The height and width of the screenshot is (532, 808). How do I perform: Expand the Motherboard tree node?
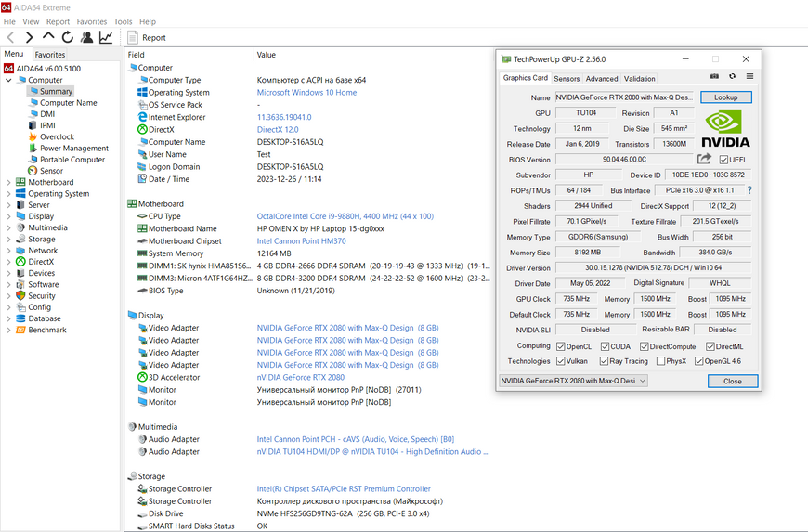coord(8,182)
